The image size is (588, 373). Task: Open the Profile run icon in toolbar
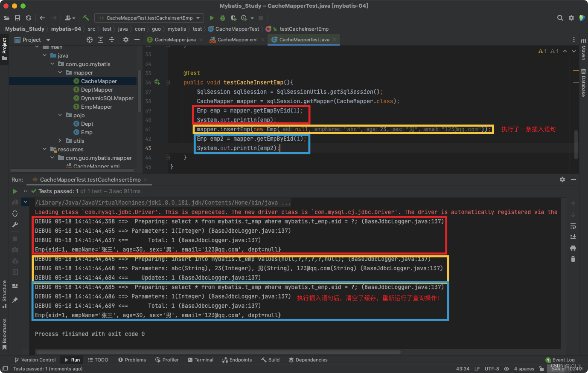[244, 18]
